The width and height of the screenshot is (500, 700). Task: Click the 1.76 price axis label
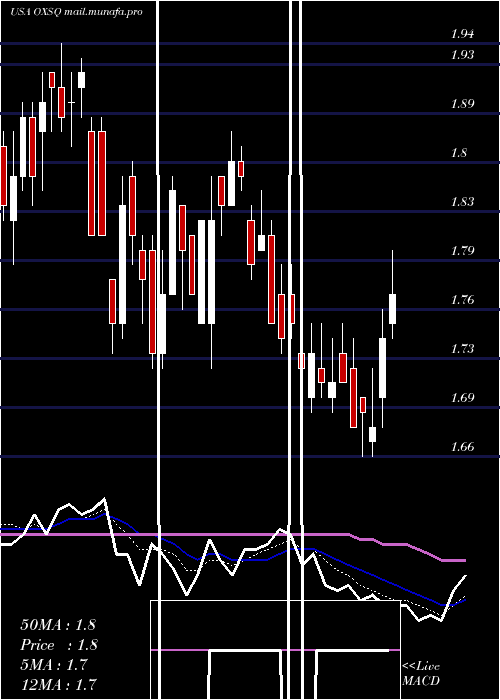462,300
